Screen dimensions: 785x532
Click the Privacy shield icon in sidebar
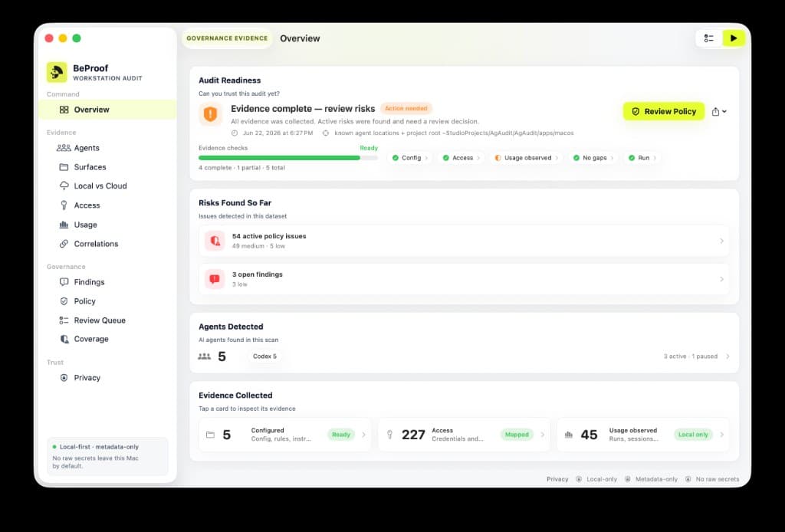pyautogui.click(x=64, y=378)
